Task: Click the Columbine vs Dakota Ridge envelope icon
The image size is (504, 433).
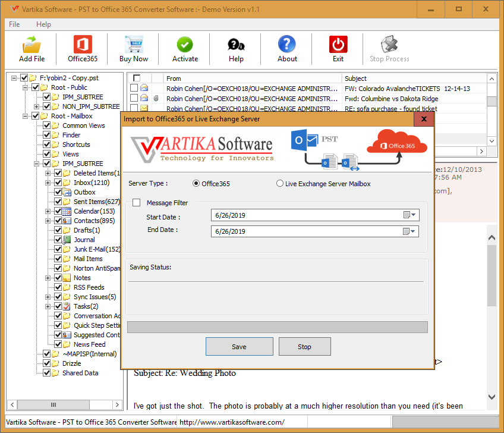Action: tap(144, 98)
